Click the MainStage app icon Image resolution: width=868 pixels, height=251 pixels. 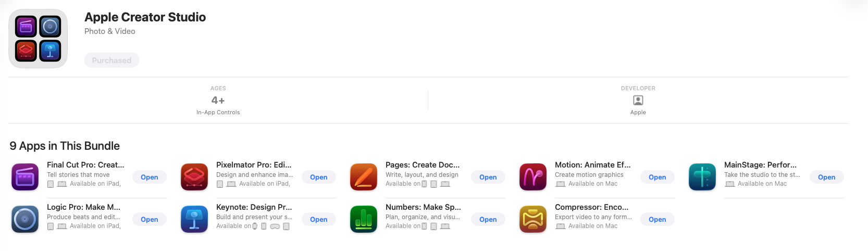point(702,177)
